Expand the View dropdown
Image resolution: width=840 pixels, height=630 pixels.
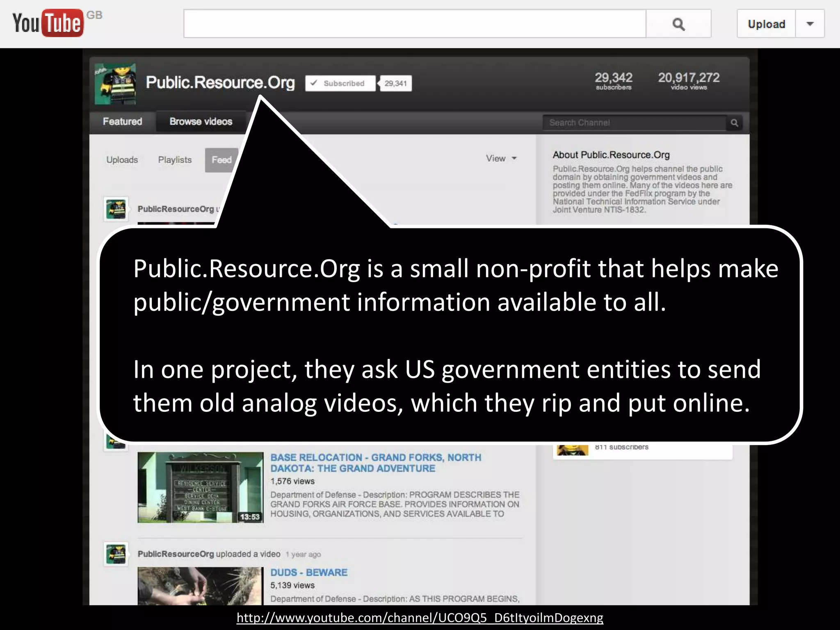501,159
